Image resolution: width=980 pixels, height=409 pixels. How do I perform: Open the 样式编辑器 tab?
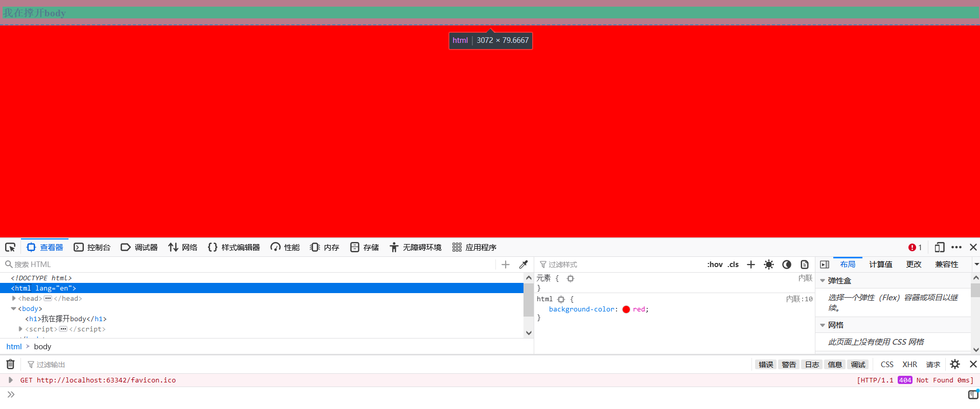pos(234,248)
